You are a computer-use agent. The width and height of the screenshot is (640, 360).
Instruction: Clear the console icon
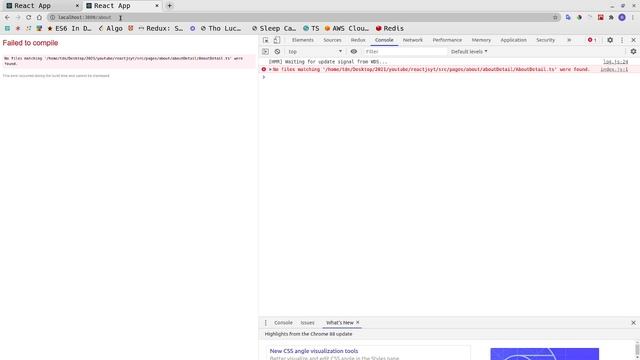(x=277, y=51)
